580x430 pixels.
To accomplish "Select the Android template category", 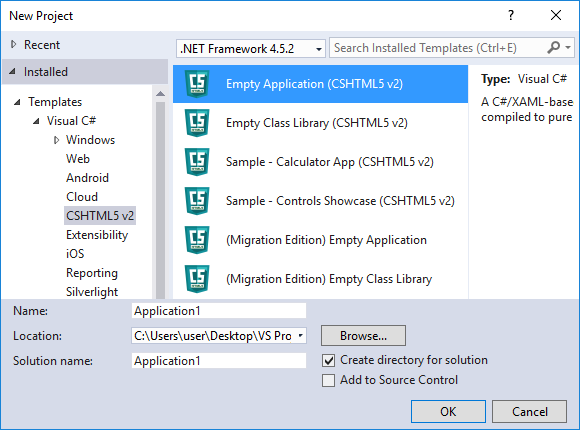I will coord(87,178).
